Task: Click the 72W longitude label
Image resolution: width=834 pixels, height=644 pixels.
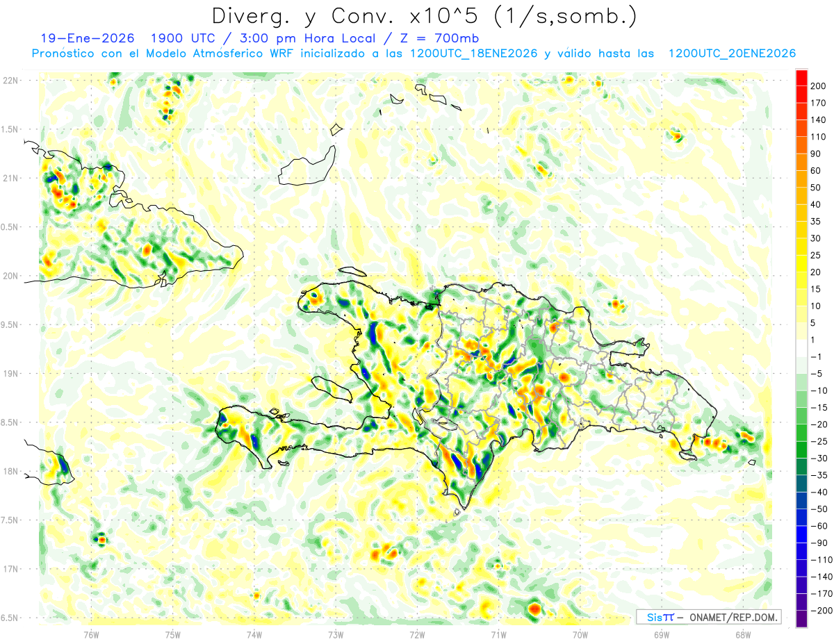Action: click(417, 634)
